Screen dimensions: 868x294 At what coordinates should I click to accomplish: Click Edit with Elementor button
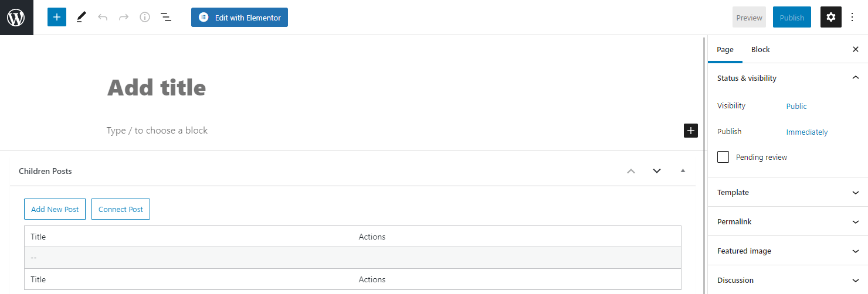coord(239,18)
